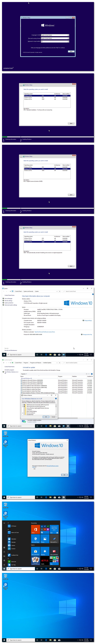Read the Microsoft Software License Terms in System window
Screen dimensions: 96x644
click(45, 332)
